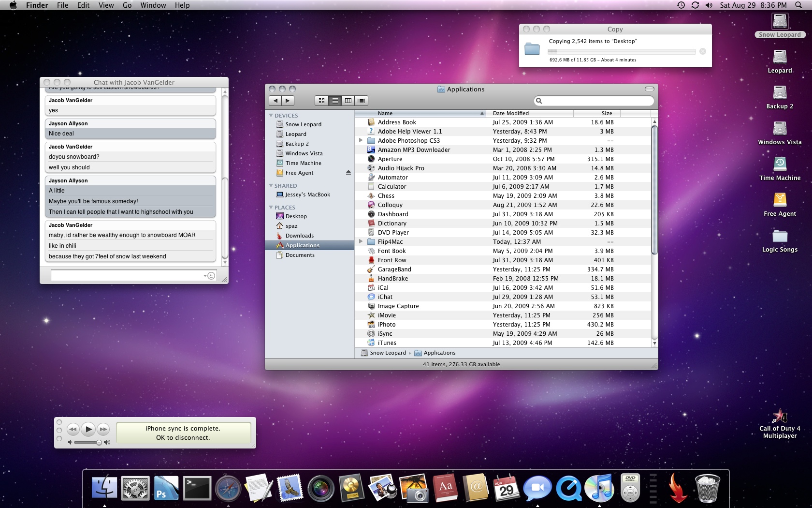Open the View menu in menu bar
812x508 pixels.
point(106,5)
